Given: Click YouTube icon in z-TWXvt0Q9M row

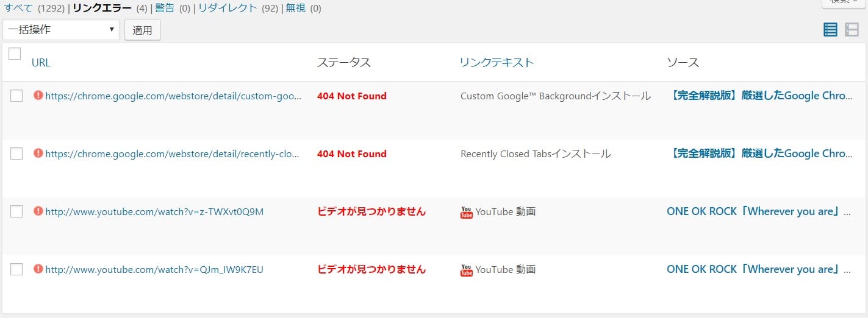Looking at the screenshot, I should (467, 212).
